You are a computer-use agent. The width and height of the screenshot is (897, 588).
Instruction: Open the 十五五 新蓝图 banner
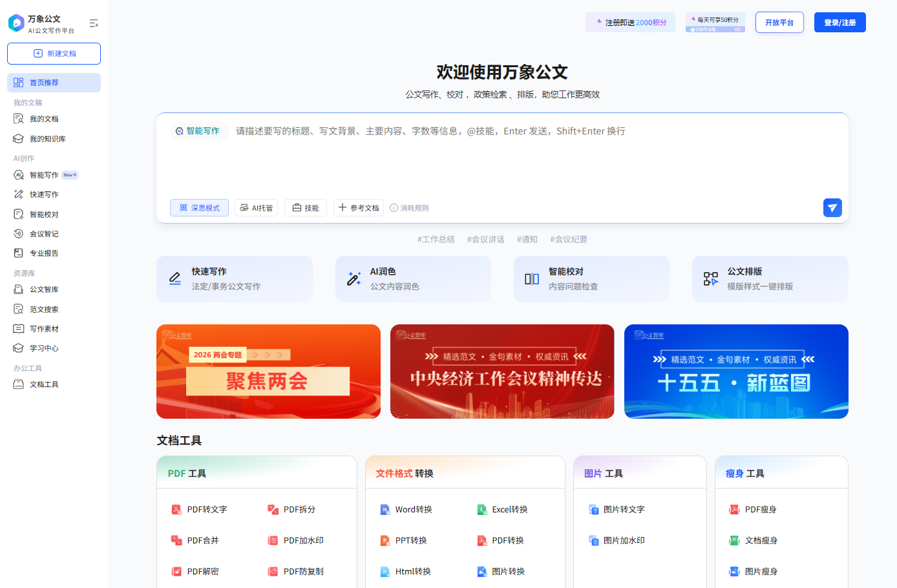coord(736,372)
